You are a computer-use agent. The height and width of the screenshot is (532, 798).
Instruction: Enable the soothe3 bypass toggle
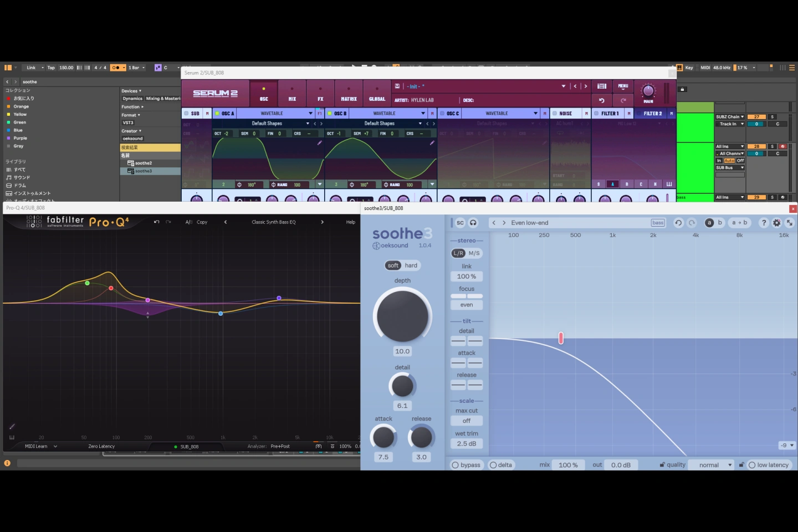[466, 465]
